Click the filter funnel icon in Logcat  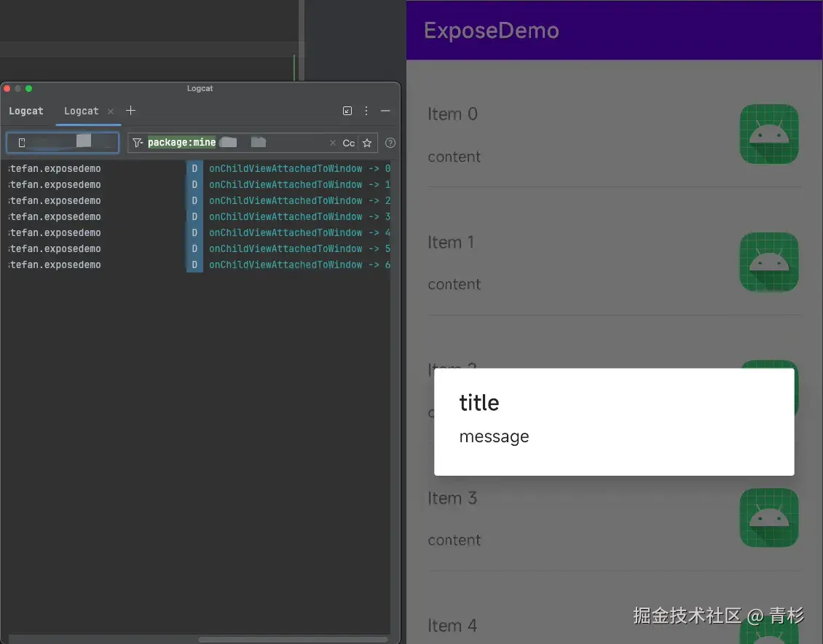tap(137, 143)
